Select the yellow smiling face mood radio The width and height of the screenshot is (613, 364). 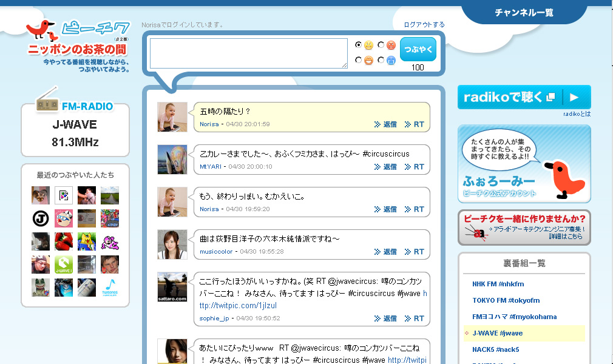pos(357,44)
